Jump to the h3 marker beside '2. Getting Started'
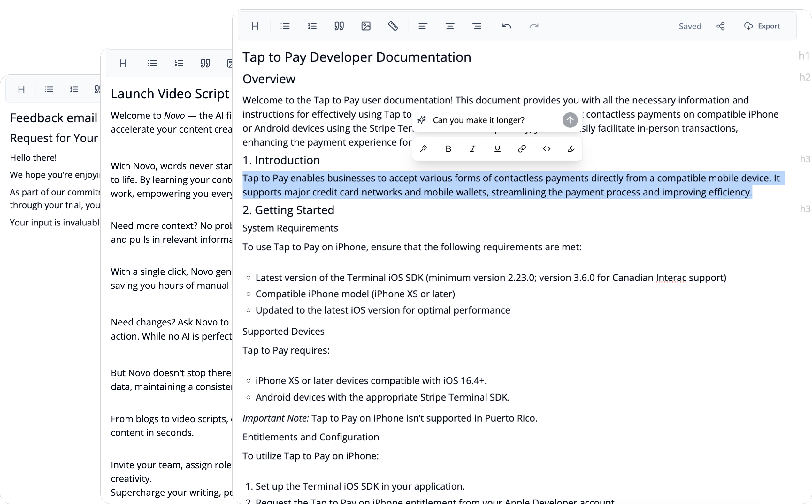Screen dimensions: 812x504 [x=805, y=209]
